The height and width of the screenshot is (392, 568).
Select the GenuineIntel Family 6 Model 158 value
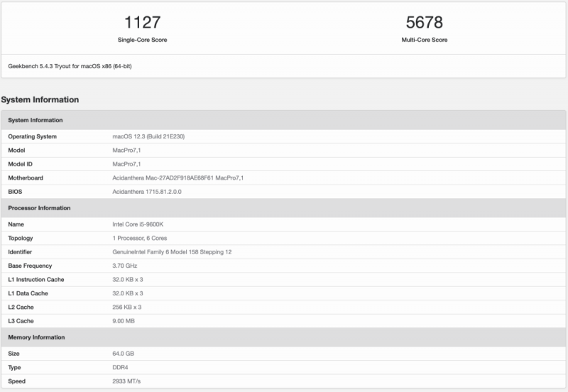coord(172,252)
